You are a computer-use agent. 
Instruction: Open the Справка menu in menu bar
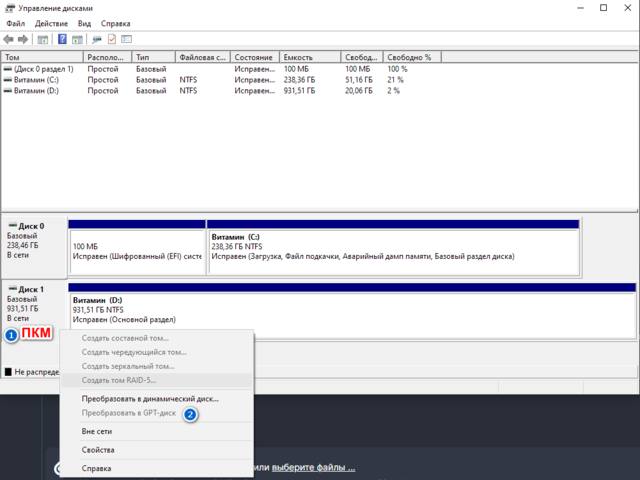[115, 22]
